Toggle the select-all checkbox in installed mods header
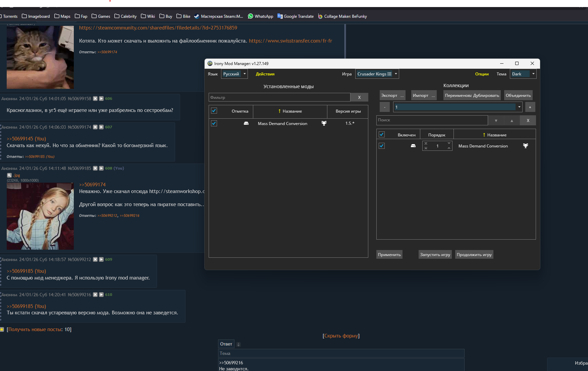Image resolution: width=588 pixels, height=371 pixels. [214, 111]
